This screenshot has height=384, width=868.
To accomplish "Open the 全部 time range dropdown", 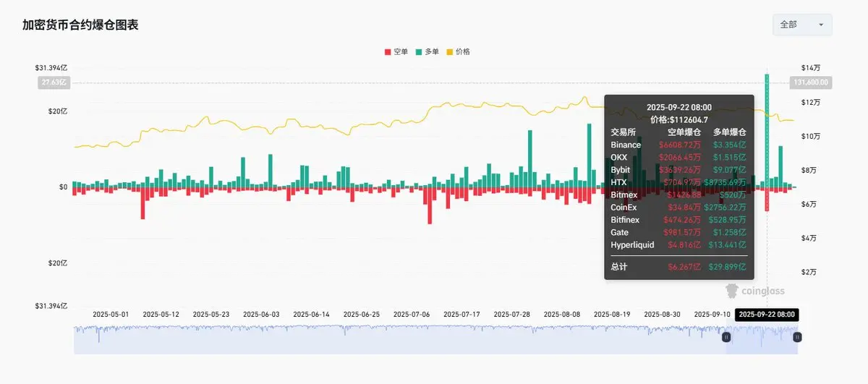I will click(802, 25).
